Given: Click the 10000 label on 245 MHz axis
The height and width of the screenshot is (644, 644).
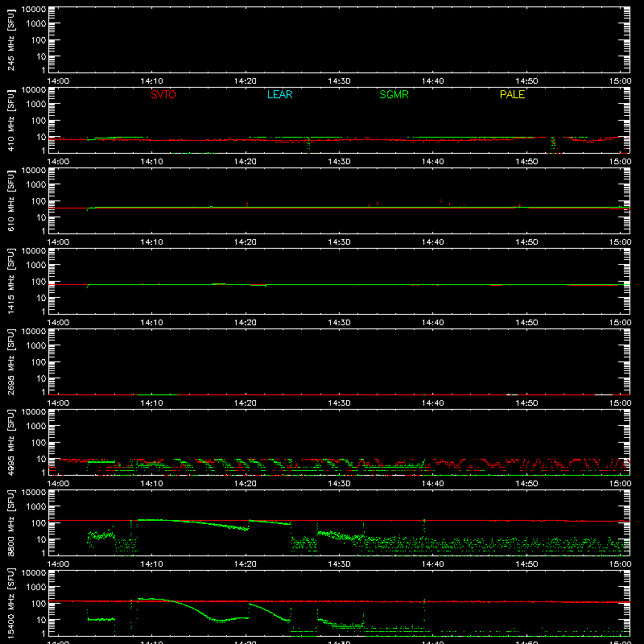Looking at the screenshot, I should (x=34, y=10).
